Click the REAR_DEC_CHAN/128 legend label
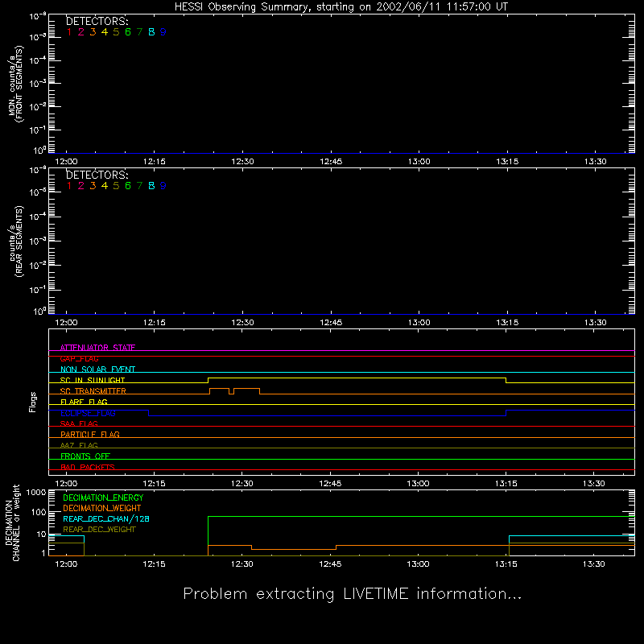The image size is (644, 644). click(106, 518)
